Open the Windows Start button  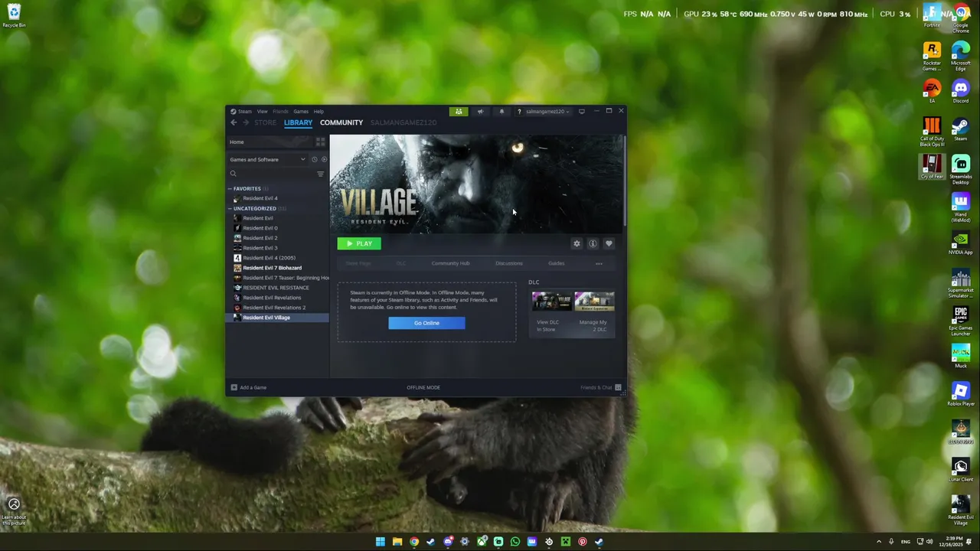coord(381,542)
